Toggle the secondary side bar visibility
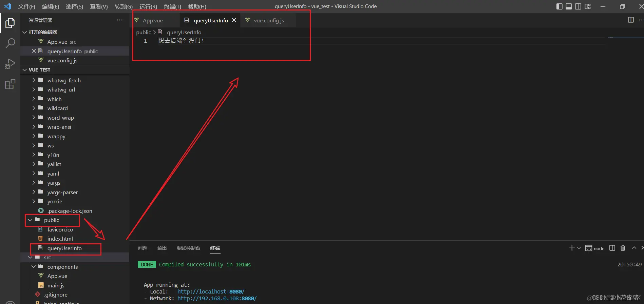Image resolution: width=644 pixels, height=304 pixels. pos(578,6)
